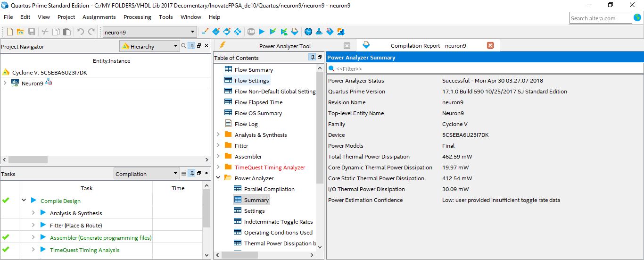Open the neuron9 revision dropdown

point(192,32)
